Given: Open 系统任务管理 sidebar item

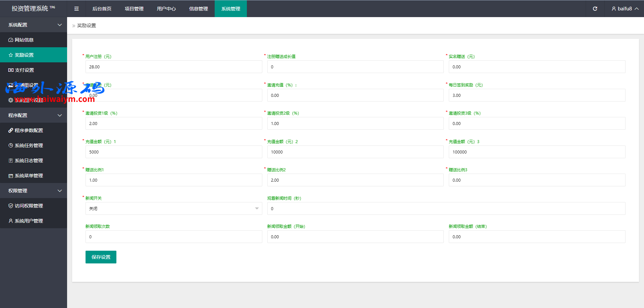Looking at the screenshot, I should 29,145.
